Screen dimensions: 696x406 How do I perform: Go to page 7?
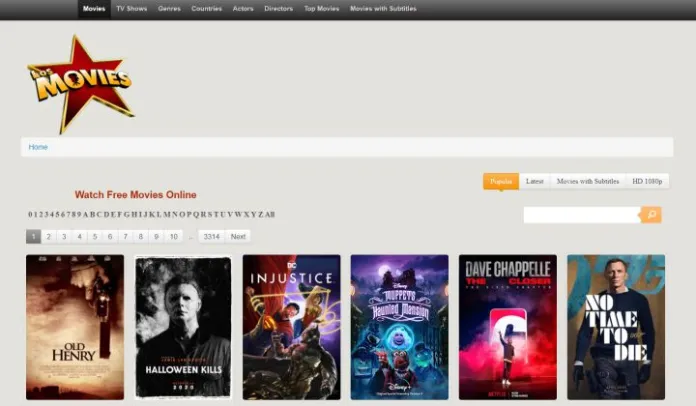point(126,237)
